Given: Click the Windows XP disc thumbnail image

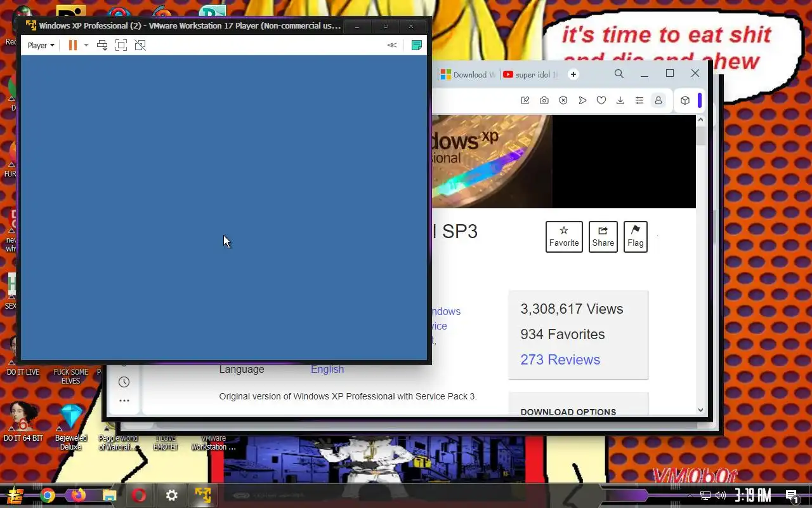Looking at the screenshot, I should pyautogui.click(x=492, y=161).
